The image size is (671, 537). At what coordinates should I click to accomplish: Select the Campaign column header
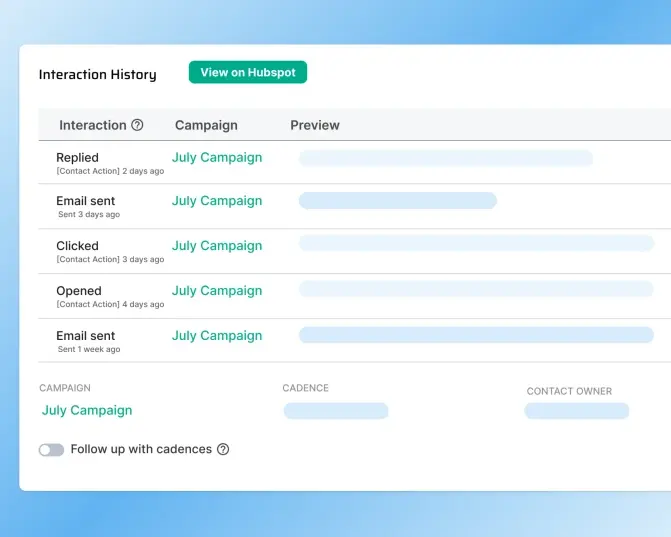(206, 125)
